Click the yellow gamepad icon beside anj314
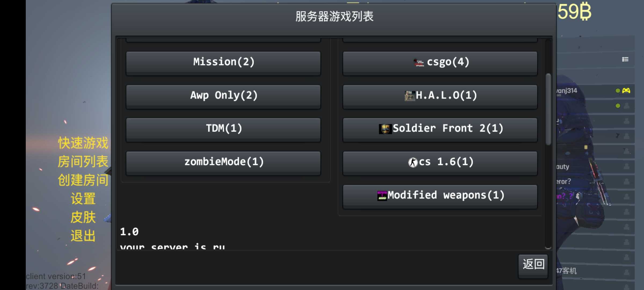The image size is (644, 290). tap(626, 90)
